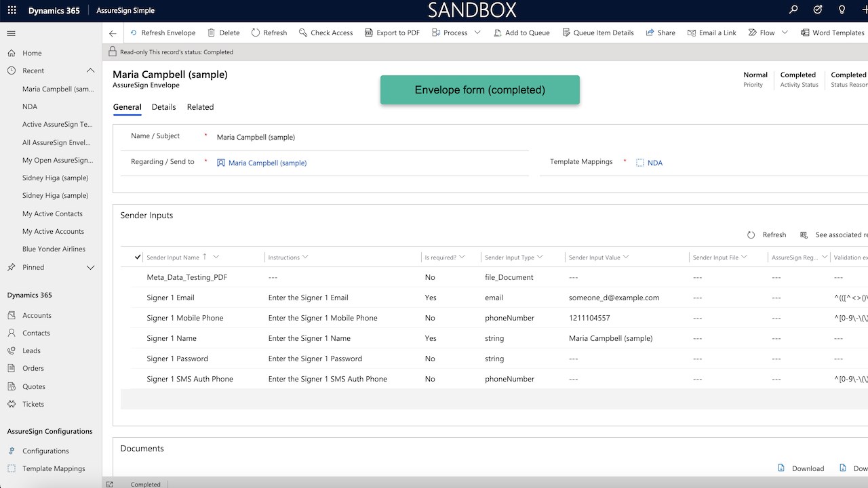Open Template Mappings in the sidebar
This screenshot has height=488, width=868.
[x=54, y=468]
